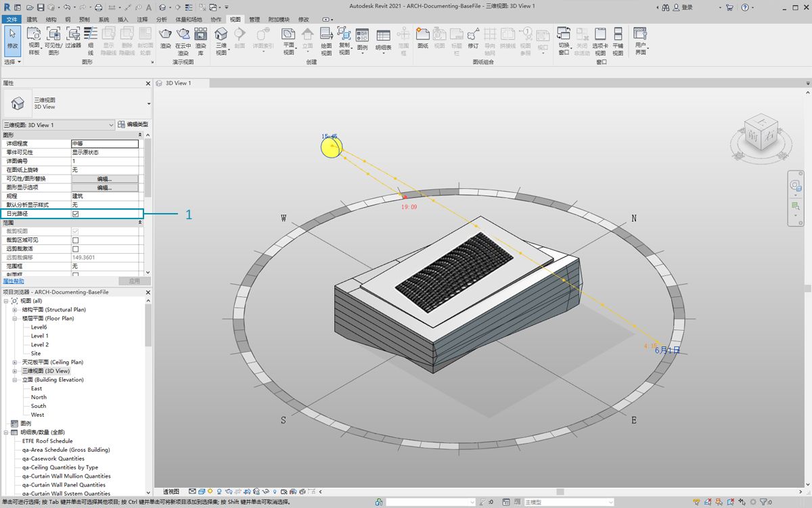Click the 透视图 label on view control bar
This screenshot has height=508, width=812.
(171, 491)
